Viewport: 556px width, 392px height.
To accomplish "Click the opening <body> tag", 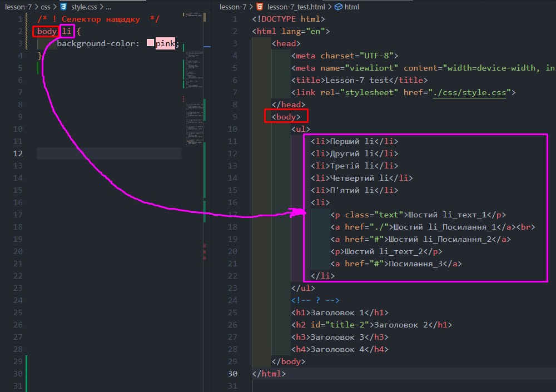I will coord(286,117).
